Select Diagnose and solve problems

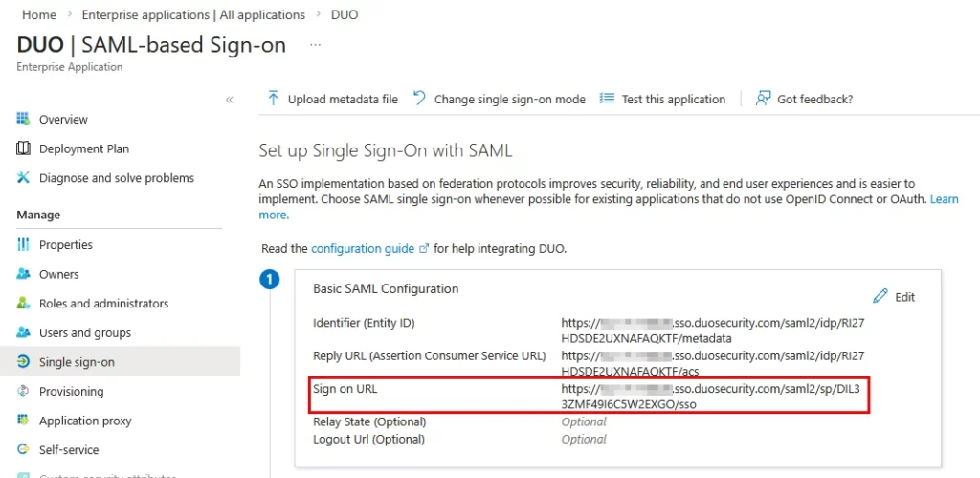point(117,177)
